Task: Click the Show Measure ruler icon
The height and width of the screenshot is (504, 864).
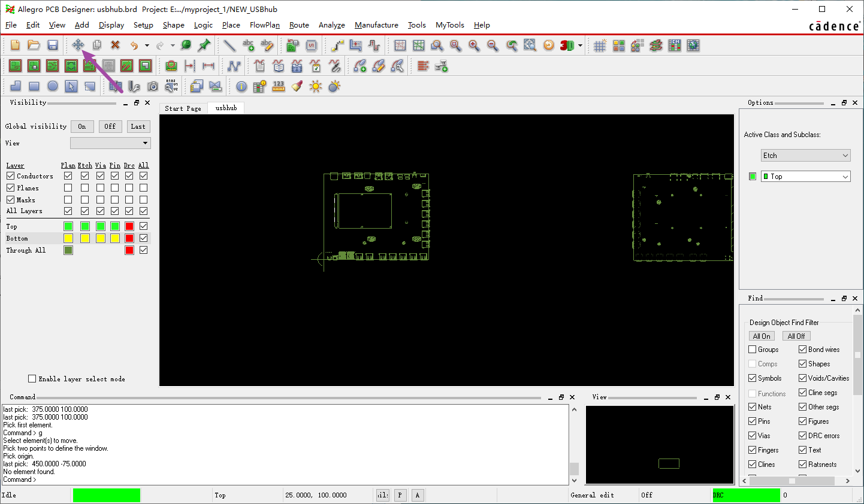Action: (x=279, y=87)
